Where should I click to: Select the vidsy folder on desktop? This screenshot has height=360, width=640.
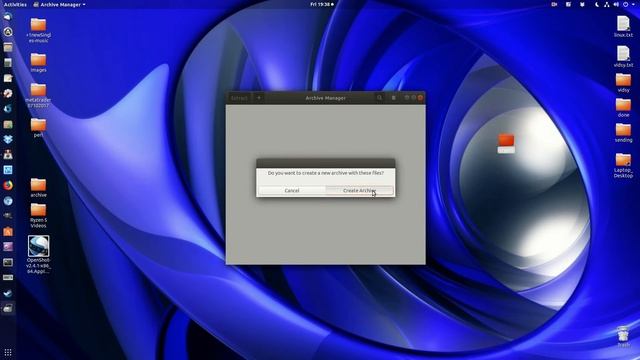coord(623,82)
